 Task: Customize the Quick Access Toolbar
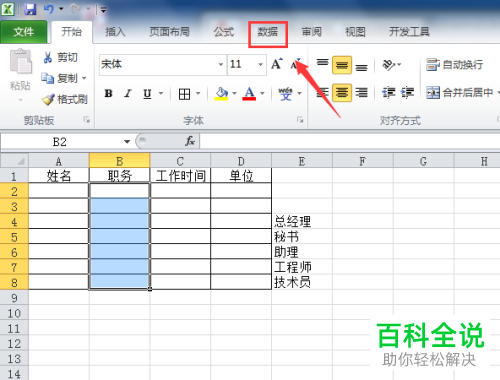point(103,10)
